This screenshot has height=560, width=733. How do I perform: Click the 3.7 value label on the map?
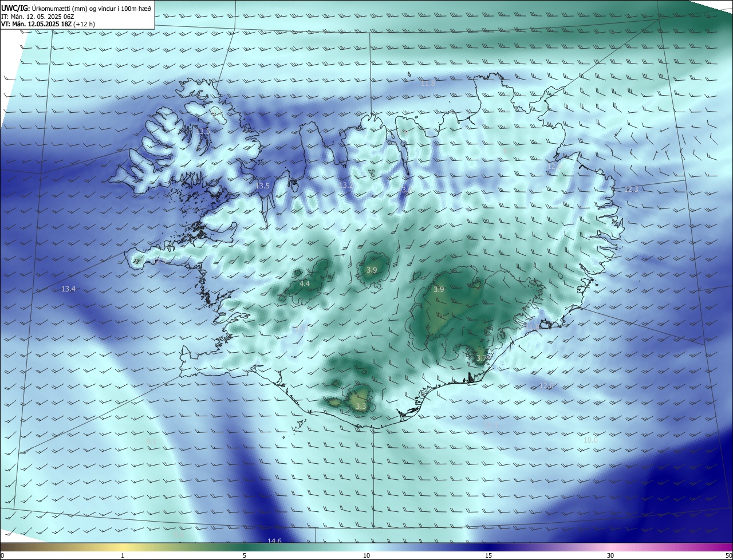482,358
